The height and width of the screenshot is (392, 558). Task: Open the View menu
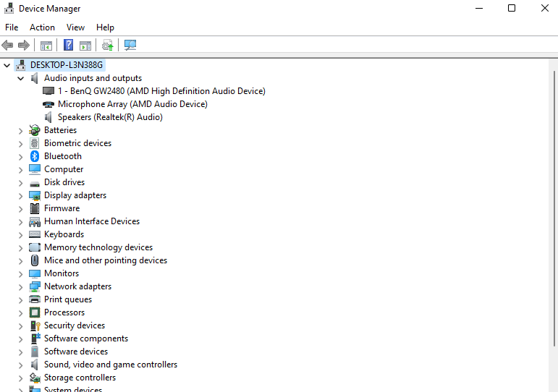click(75, 27)
